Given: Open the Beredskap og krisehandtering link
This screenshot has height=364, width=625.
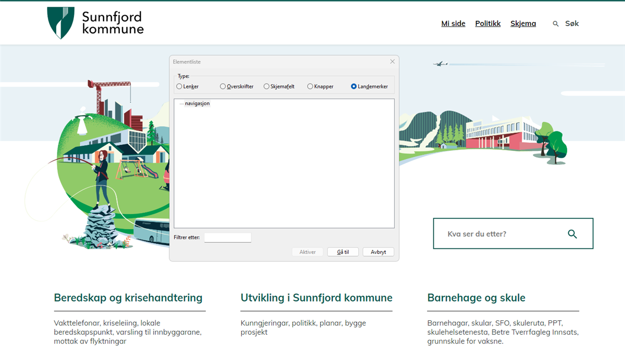Looking at the screenshot, I should tap(128, 298).
